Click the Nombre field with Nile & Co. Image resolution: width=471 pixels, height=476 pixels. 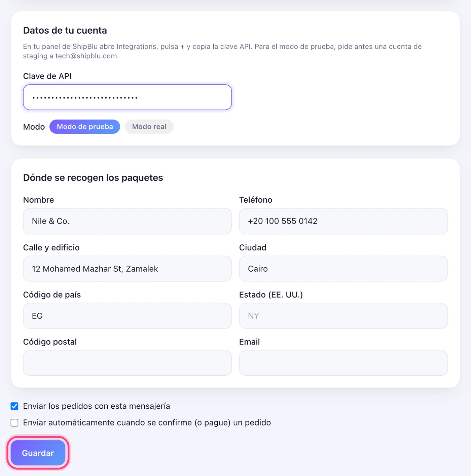127,221
